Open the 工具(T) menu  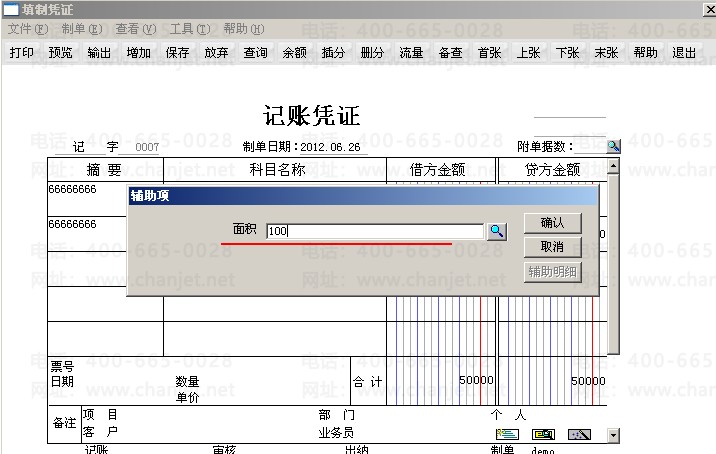click(x=190, y=29)
